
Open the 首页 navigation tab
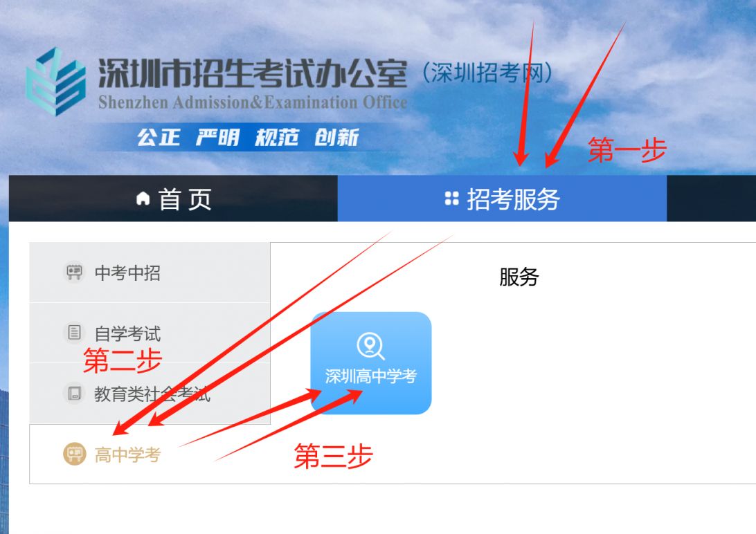[173, 199]
